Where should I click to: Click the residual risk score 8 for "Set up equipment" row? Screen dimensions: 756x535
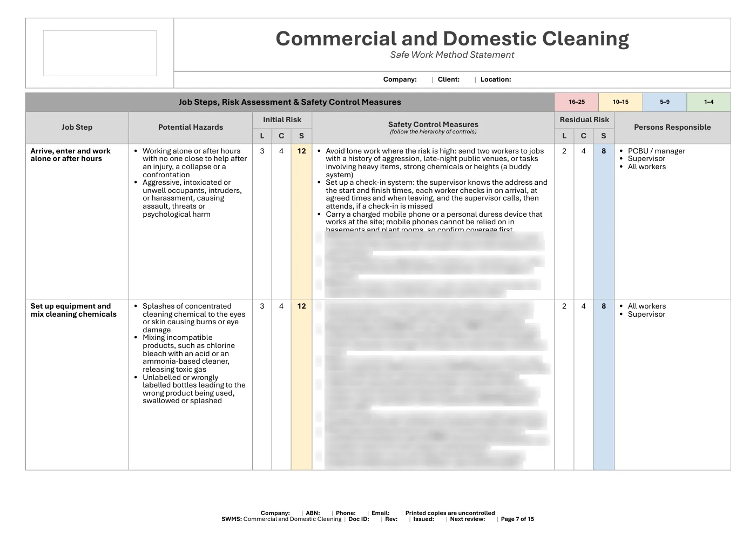click(x=604, y=306)
